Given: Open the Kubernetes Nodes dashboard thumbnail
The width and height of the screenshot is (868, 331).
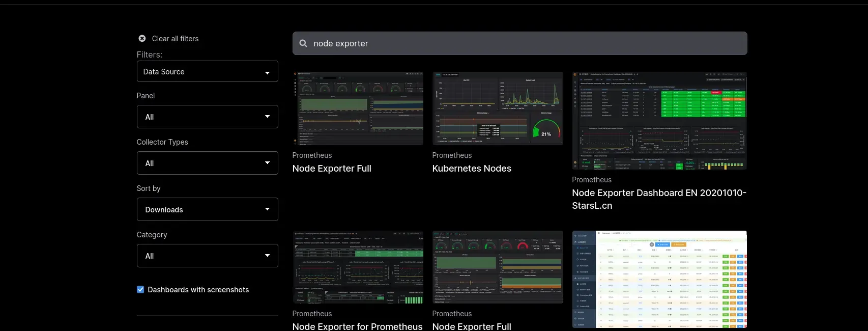Looking at the screenshot, I should (x=498, y=108).
